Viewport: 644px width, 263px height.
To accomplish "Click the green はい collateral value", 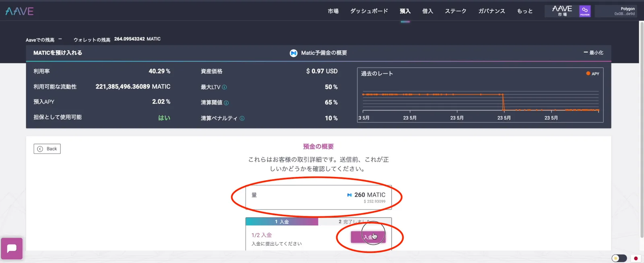I will (164, 118).
